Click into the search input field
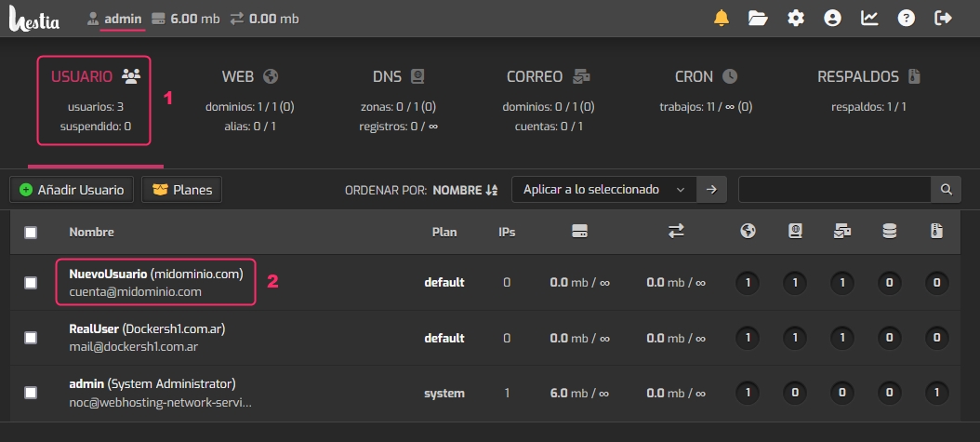The height and width of the screenshot is (442, 980). tap(834, 190)
